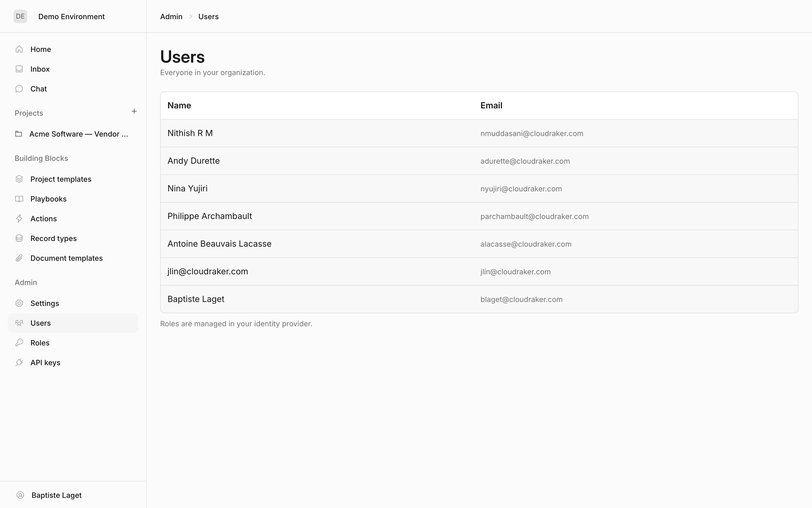The height and width of the screenshot is (508, 812).
Task: Select the Antoine Beauvais Lacasse name cell
Action: point(219,244)
